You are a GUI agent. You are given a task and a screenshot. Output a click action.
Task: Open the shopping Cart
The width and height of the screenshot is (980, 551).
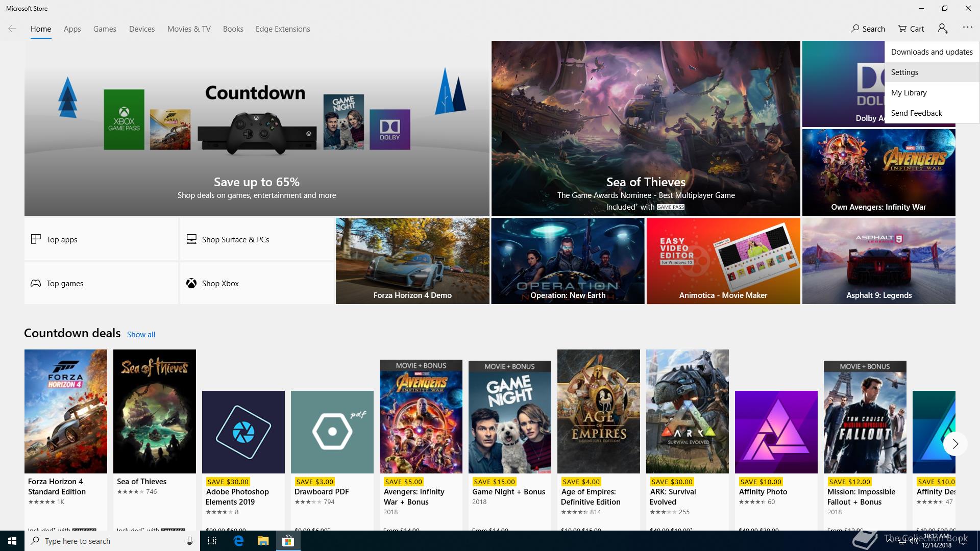[911, 29]
